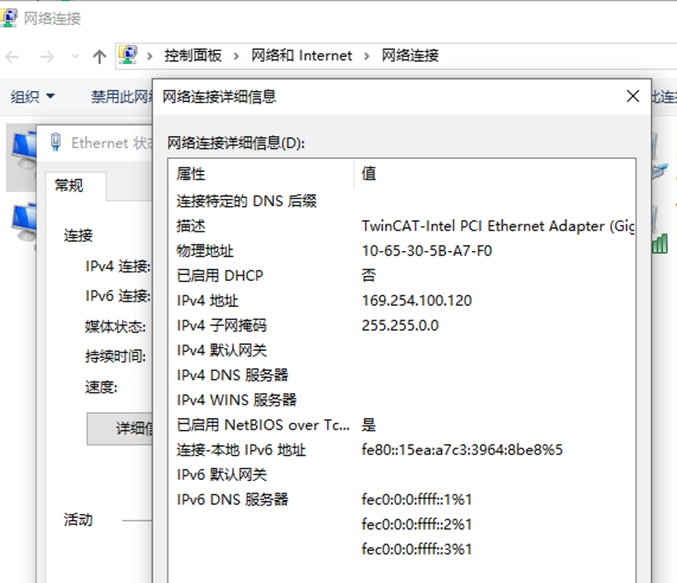The width and height of the screenshot is (677, 583).
Task: Click the 属性 column header
Action: pyautogui.click(x=261, y=174)
